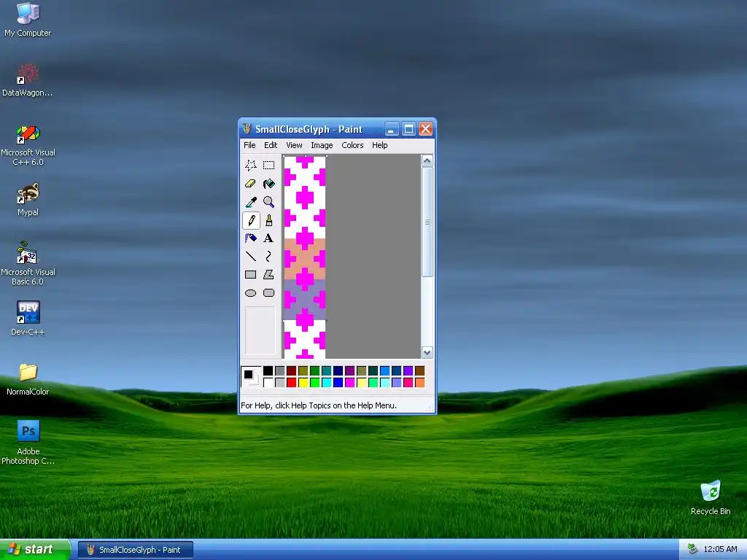The height and width of the screenshot is (560, 747).
Task: Select the NormalColor folder
Action: [x=28, y=379]
